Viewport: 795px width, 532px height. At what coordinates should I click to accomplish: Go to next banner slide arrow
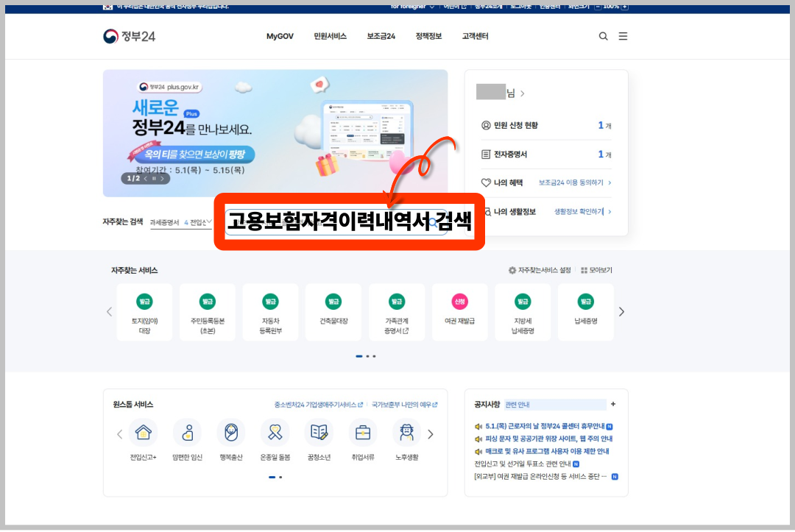tap(162, 178)
